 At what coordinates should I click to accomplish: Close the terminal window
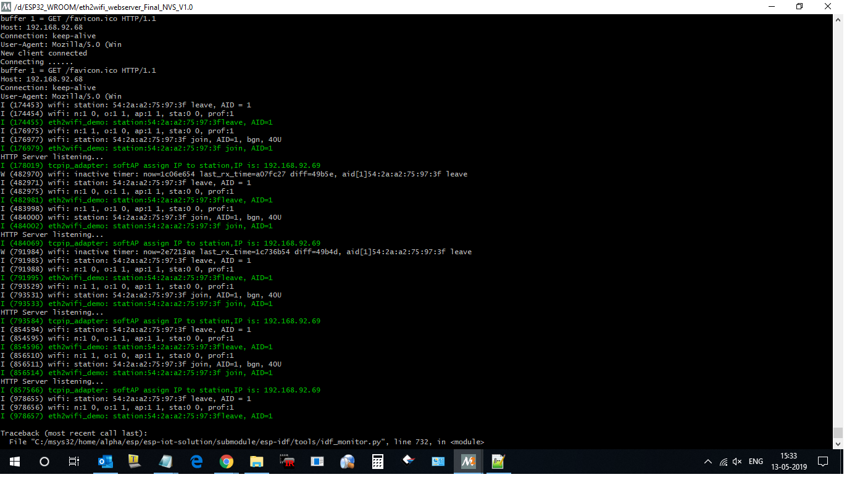tap(828, 7)
